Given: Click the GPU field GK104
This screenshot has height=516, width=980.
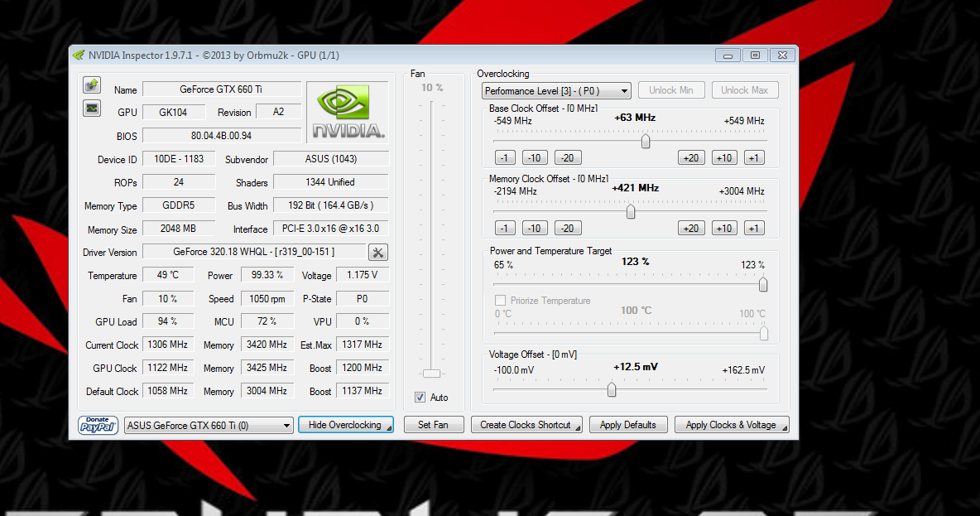Looking at the screenshot, I should 173,113.
